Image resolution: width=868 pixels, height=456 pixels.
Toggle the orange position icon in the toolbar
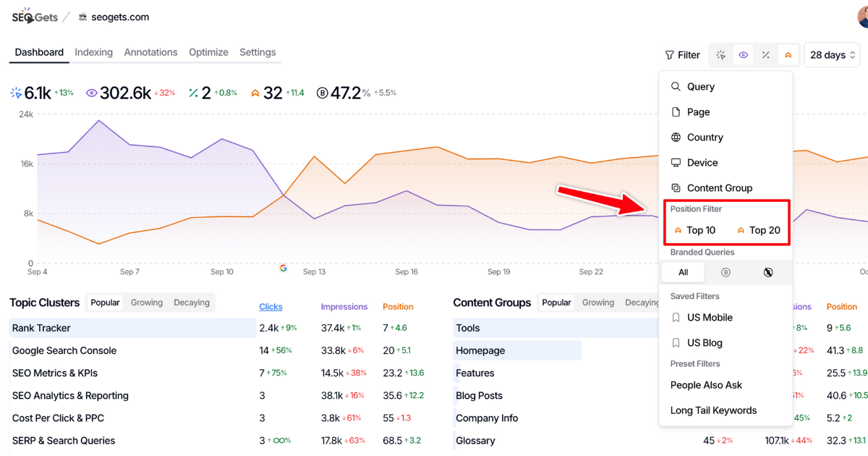tap(788, 54)
